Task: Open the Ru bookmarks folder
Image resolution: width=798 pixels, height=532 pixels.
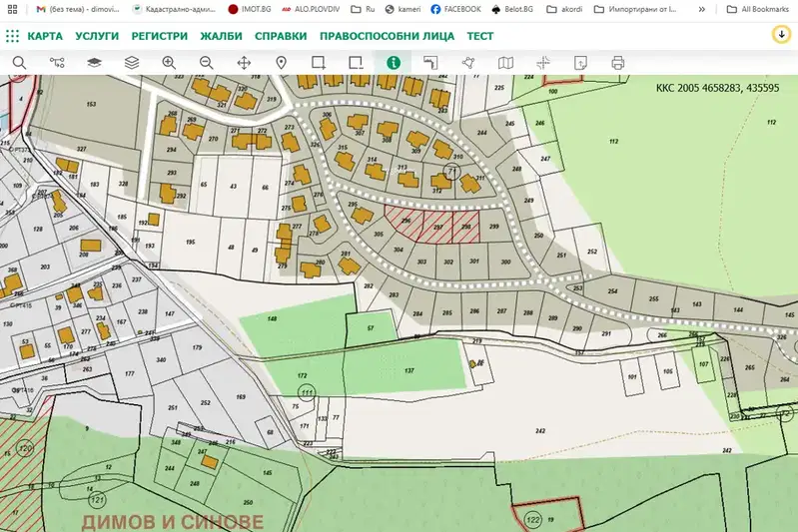Action: coord(363,9)
